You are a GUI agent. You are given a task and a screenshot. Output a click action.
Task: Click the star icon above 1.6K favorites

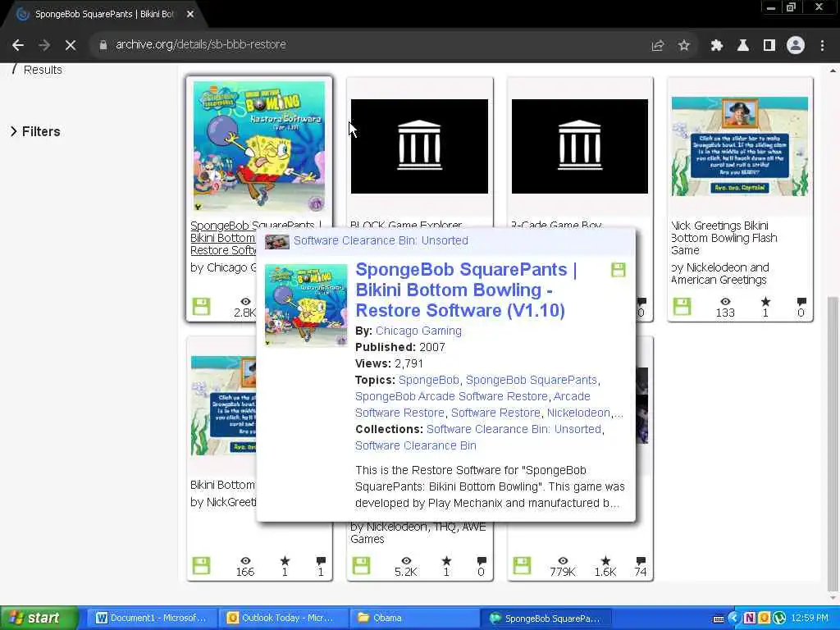pyautogui.click(x=605, y=560)
